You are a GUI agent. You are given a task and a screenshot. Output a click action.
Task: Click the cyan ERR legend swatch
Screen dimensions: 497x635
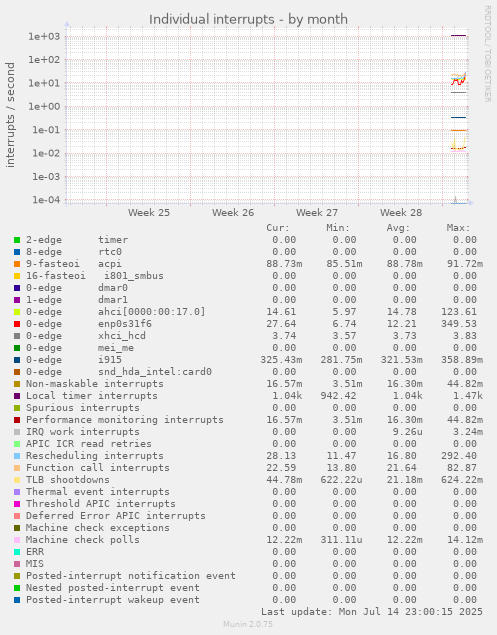pos(17,552)
